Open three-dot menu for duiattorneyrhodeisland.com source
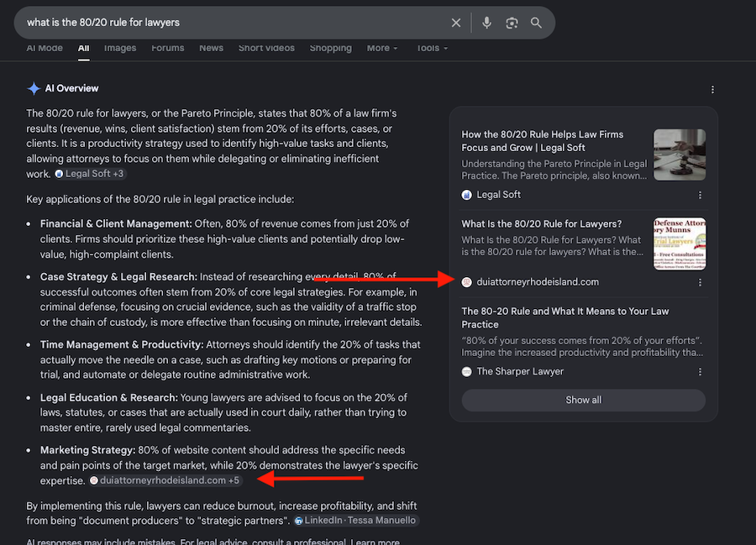This screenshot has height=545, width=756. (700, 282)
